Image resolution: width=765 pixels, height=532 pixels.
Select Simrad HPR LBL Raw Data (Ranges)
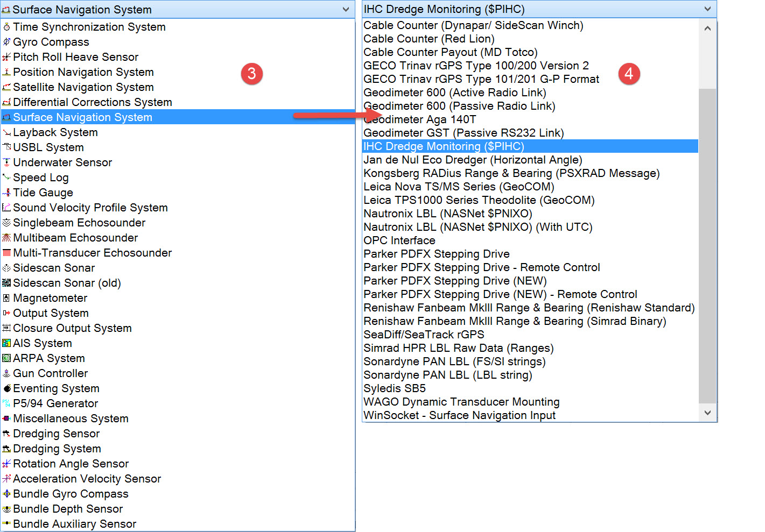tap(459, 348)
